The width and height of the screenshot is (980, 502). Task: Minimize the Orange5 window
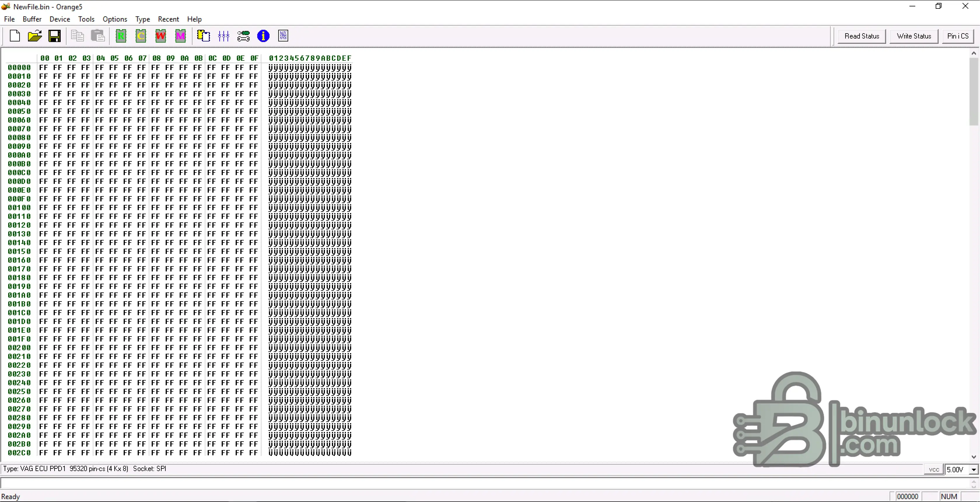pos(912,6)
